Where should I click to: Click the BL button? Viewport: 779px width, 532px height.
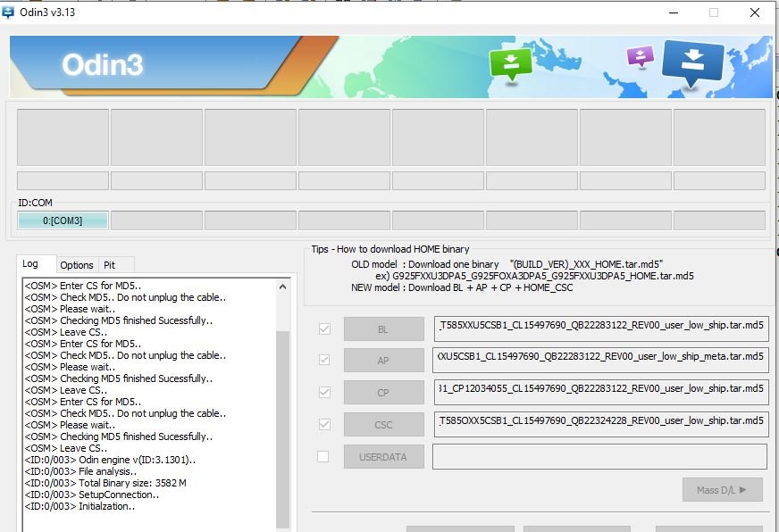pos(384,329)
